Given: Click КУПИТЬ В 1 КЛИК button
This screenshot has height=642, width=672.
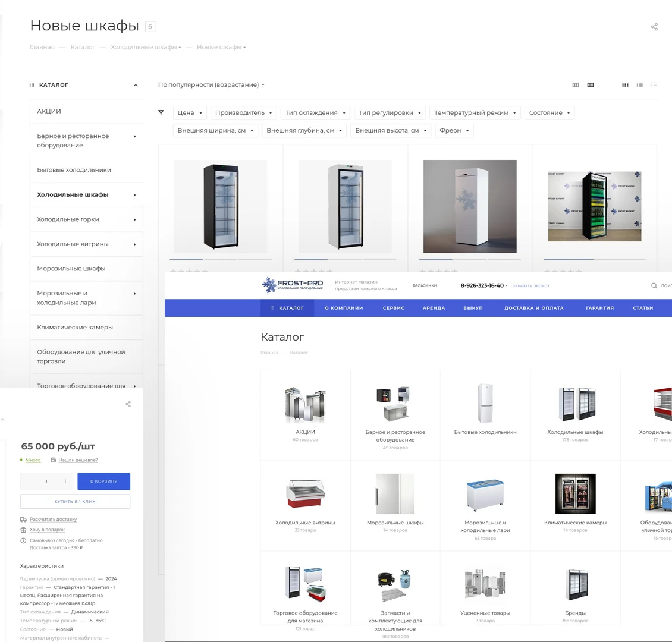Looking at the screenshot, I should (75, 502).
